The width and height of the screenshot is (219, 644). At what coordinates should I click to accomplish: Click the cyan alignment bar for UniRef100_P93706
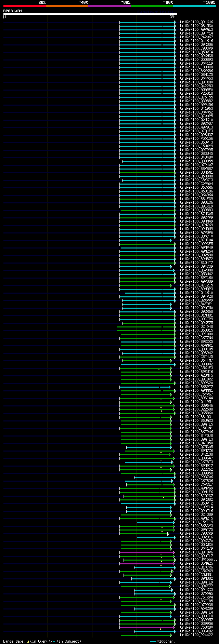pos(155,477)
